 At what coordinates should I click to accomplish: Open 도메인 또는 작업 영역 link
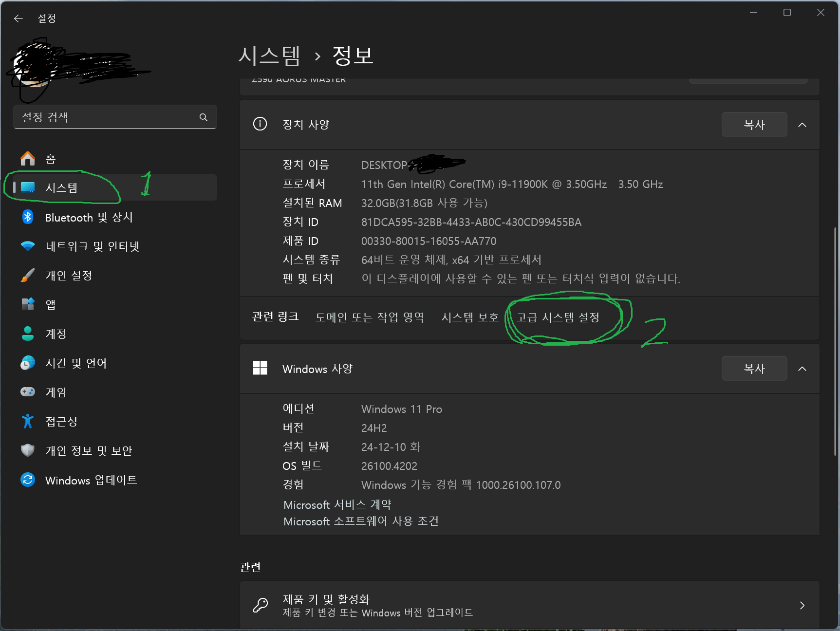point(370,317)
